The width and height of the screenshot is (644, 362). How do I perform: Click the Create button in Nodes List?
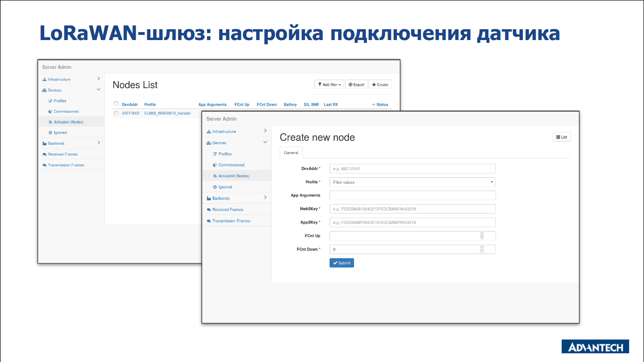point(380,84)
